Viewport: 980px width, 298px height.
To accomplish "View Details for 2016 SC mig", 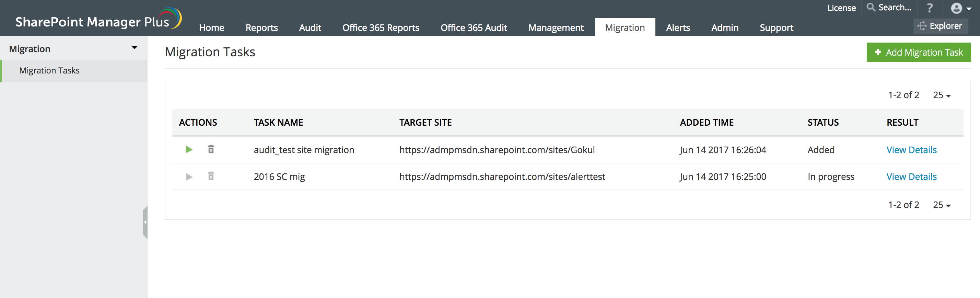I will [911, 176].
